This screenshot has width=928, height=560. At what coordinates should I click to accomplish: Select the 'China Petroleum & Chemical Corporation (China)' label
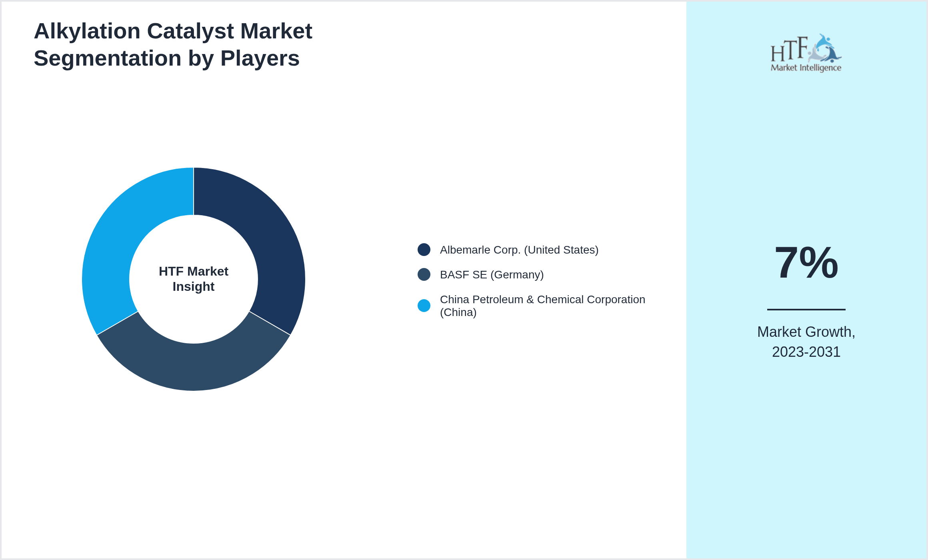pyautogui.click(x=542, y=306)
